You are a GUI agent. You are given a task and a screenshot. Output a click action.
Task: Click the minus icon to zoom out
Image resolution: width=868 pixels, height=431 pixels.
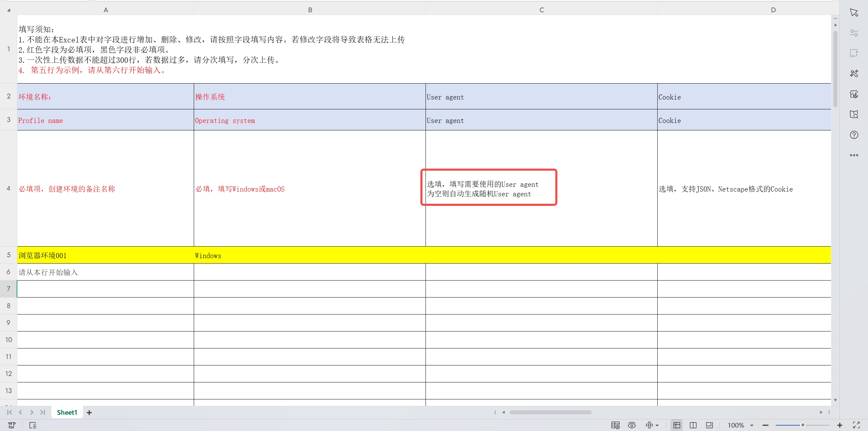[x=765, y=425]
